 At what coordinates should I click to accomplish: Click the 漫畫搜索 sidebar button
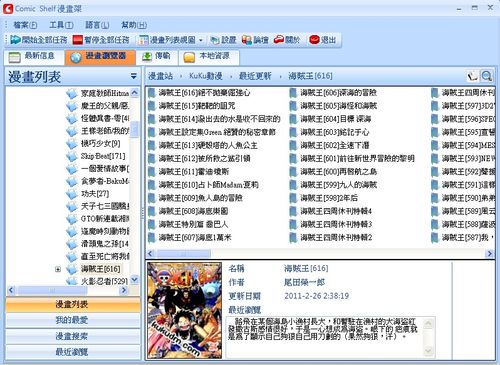[72, 336]
